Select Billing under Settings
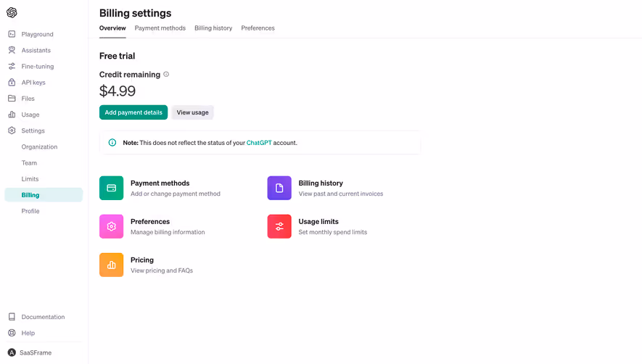This screenshot has width=642, height=364. tap(44, 195)
